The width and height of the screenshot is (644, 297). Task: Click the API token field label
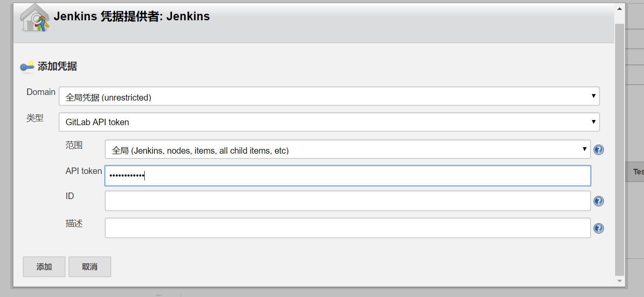(84, 171)
